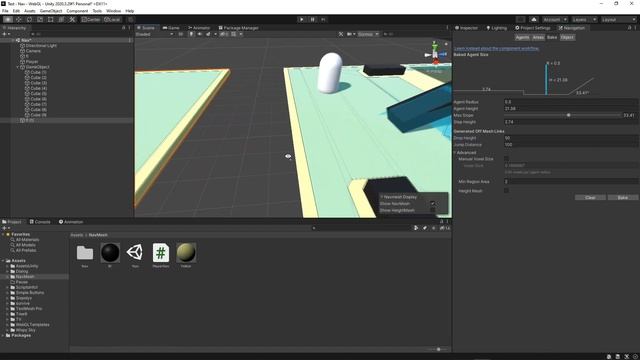Open the Gizmos dropdown
The height and width of the screenshot is (360, 640).
(x=368, y=34)
